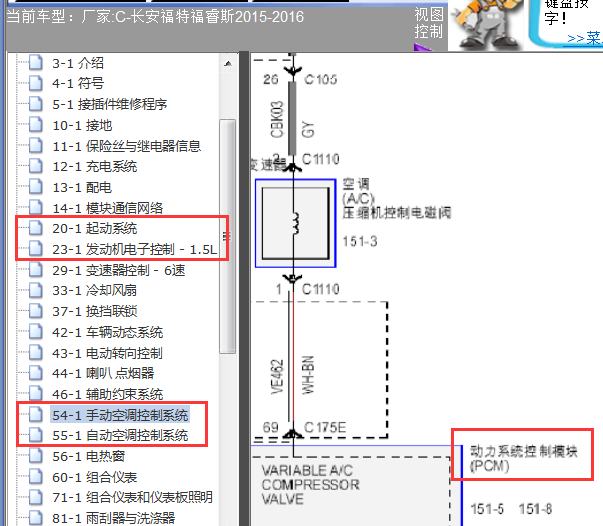603x526 pixels.
Task: Click the splitter bar between tree and diagram
Action: [244, 288]
